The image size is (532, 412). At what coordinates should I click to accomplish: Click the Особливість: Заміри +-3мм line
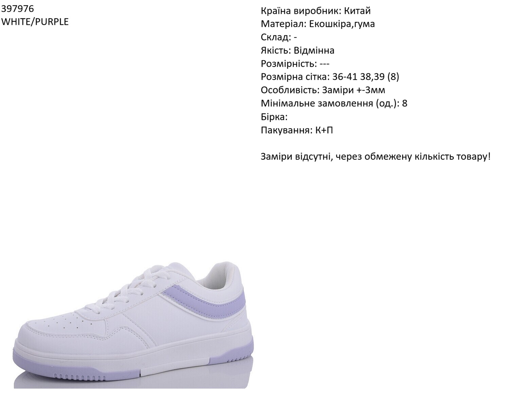point(323,90)
